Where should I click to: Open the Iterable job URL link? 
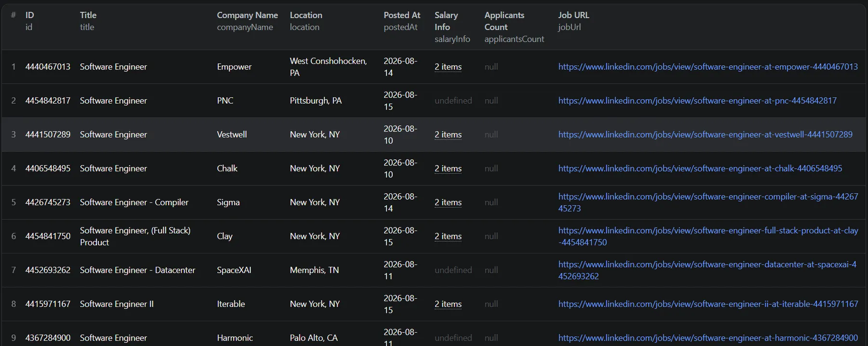coord(708,304)
